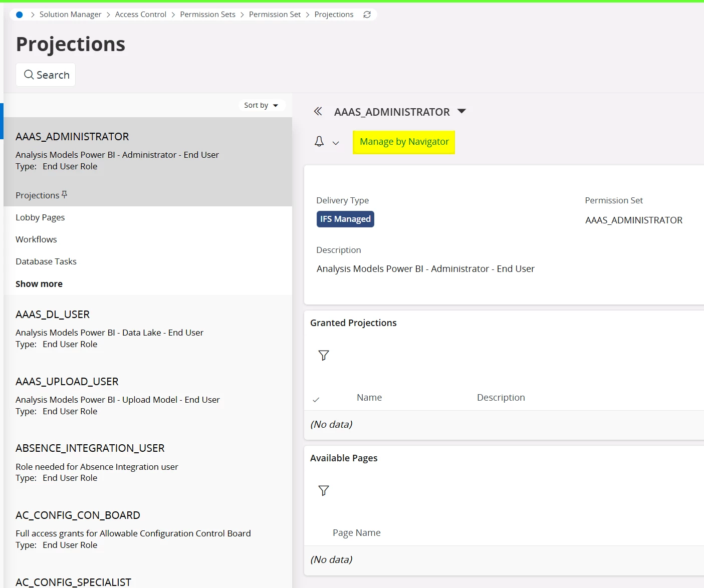Viewport: 704px width, 588px height.
Task: Select the AAAS_DL_USER permission set
Action: click(53, 315)
